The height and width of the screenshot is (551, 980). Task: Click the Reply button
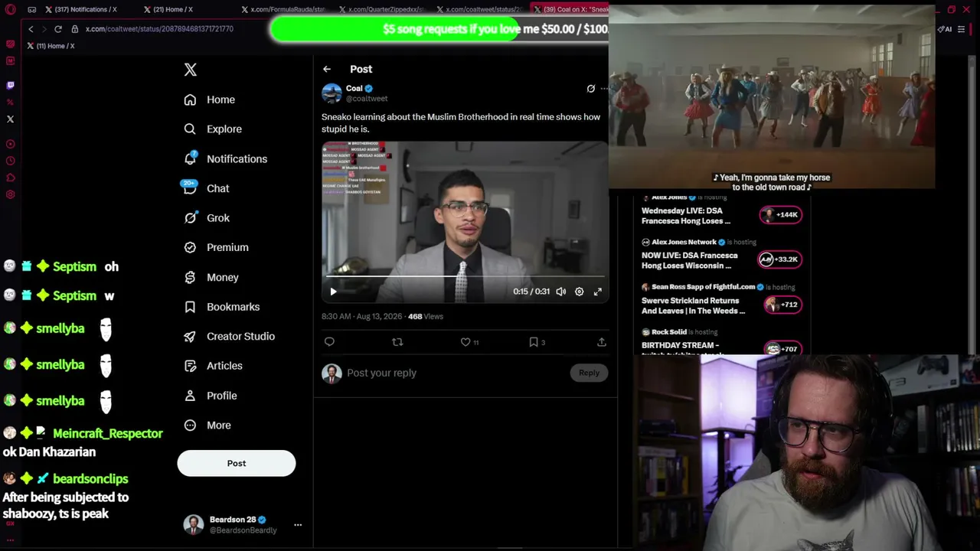(589, 373)
